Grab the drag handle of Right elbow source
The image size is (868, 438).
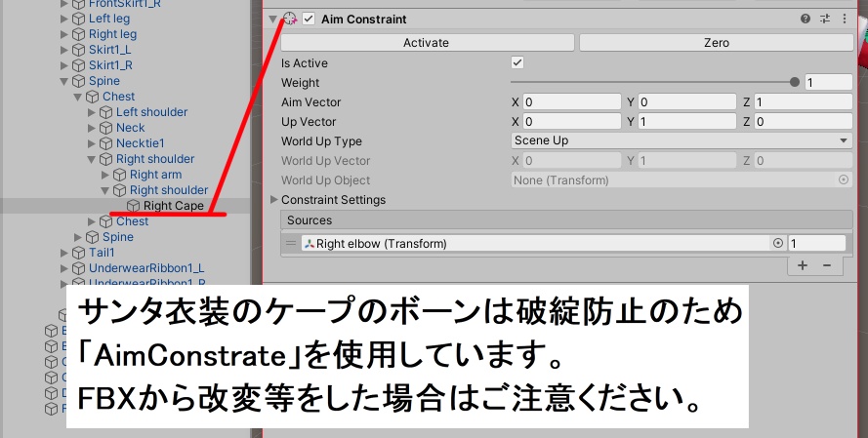click(291, 243)
